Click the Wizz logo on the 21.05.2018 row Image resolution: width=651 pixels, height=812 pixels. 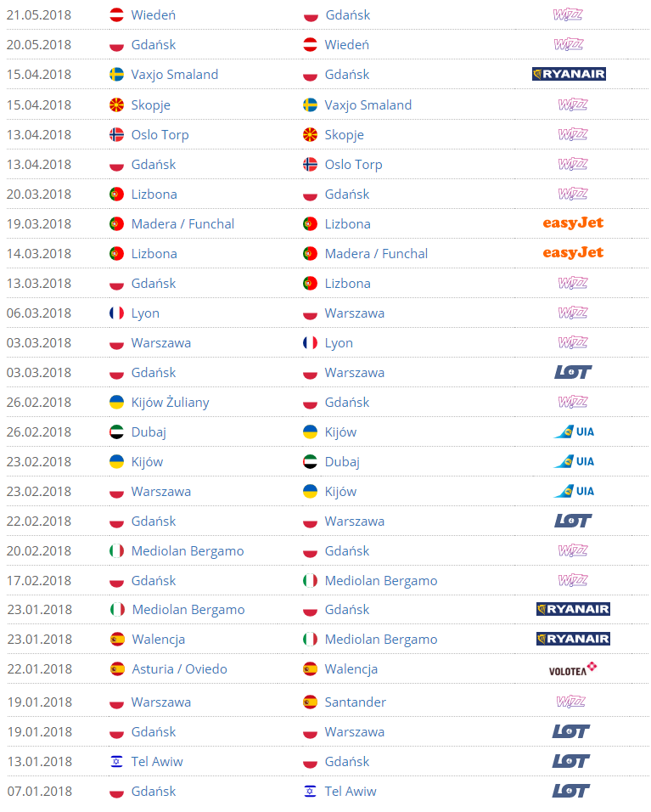point(568,14)
